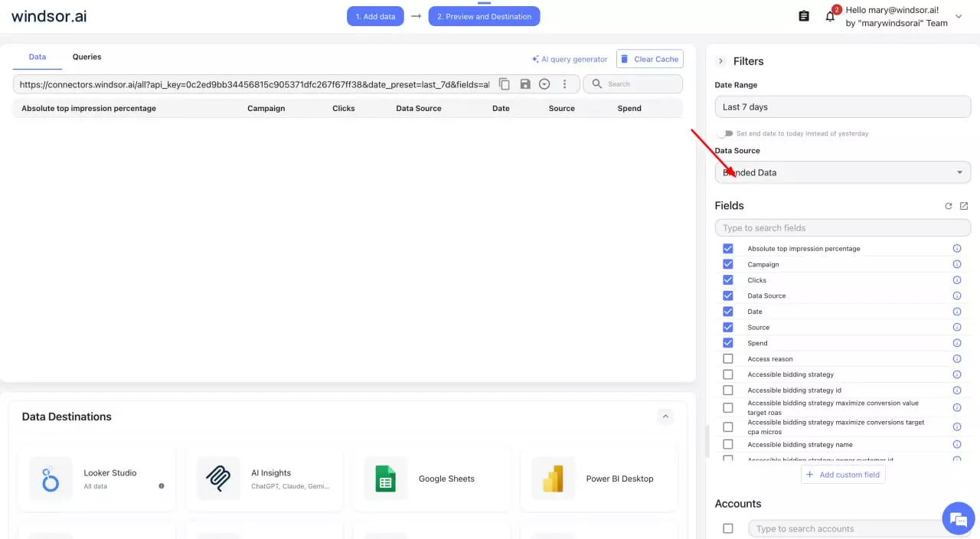Click the search fields input box
Image resolution: width=980 pixels, height=539 pixels.
pos(842,227)
